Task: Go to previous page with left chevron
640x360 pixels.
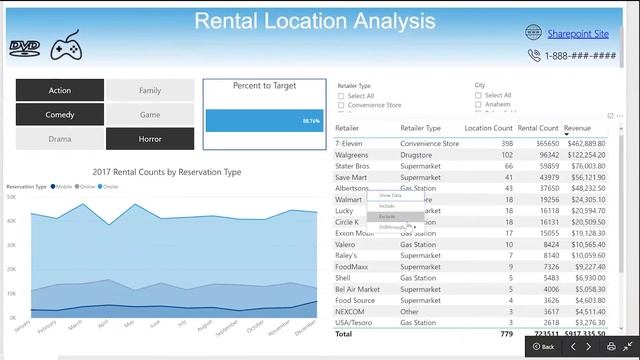Action: [x=573, y=347]
